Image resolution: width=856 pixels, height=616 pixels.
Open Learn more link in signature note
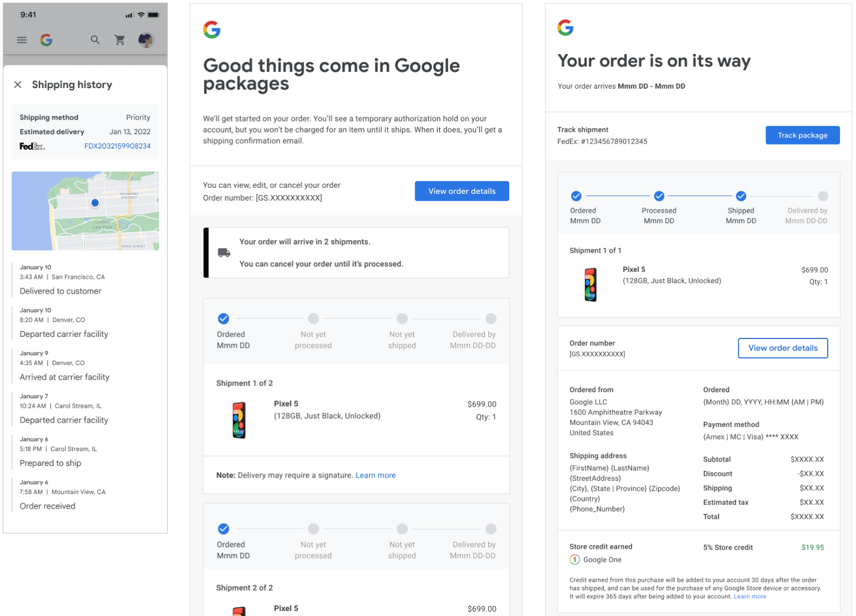pos(376,475)
